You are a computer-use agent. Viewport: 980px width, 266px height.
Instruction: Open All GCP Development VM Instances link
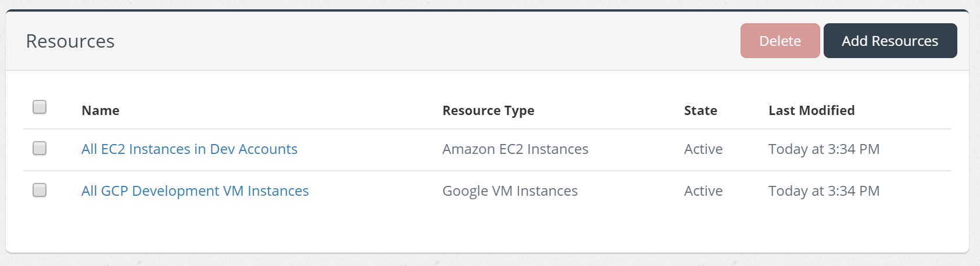pyautogui.click(x=195, y=191)
